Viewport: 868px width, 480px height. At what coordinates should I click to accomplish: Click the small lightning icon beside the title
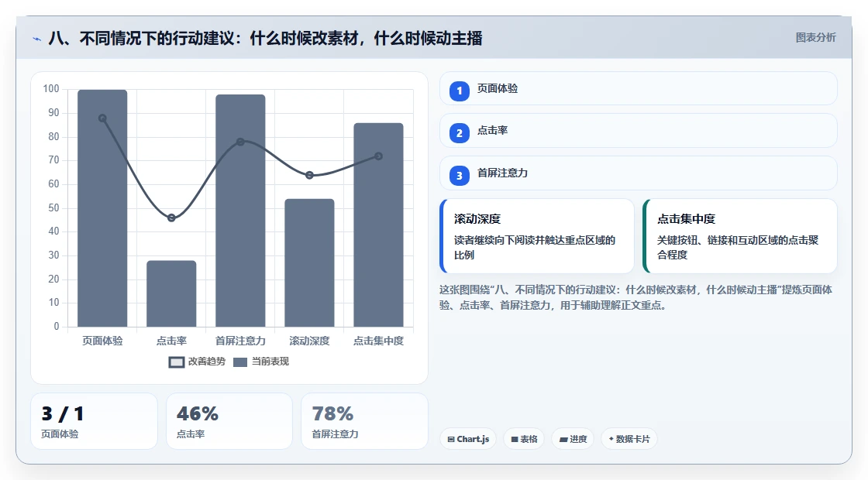coord(37,39)
